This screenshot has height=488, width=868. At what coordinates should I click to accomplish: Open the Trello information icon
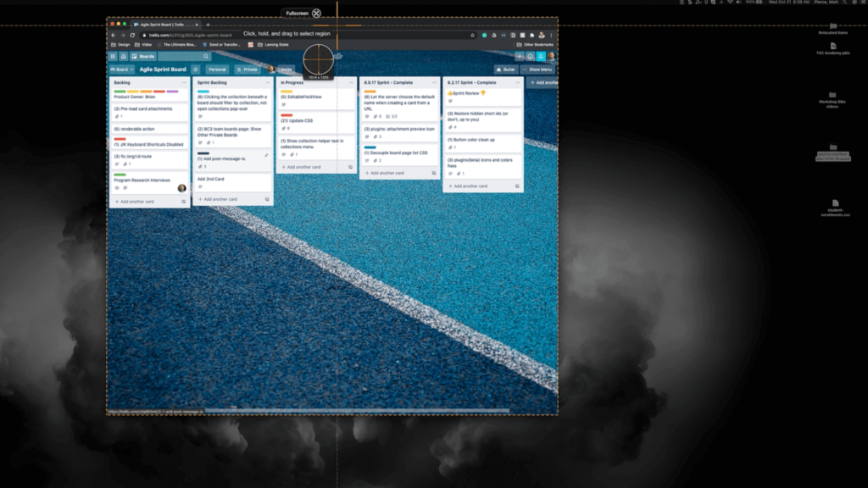click(531, 57)
